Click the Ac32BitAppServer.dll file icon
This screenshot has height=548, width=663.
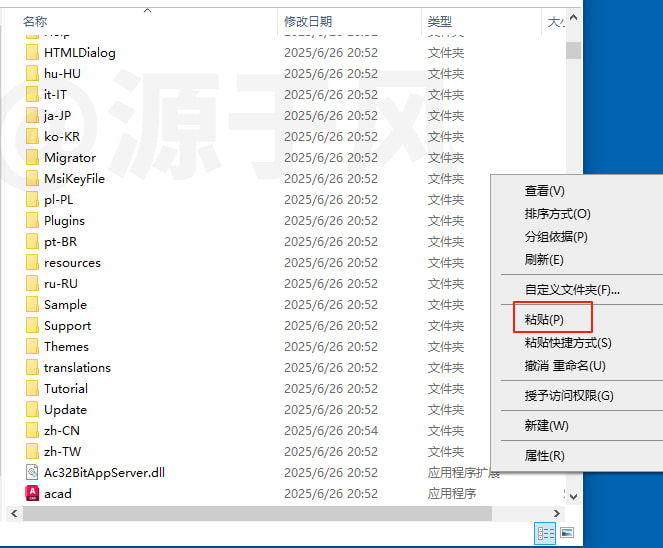tap(32, 473)
